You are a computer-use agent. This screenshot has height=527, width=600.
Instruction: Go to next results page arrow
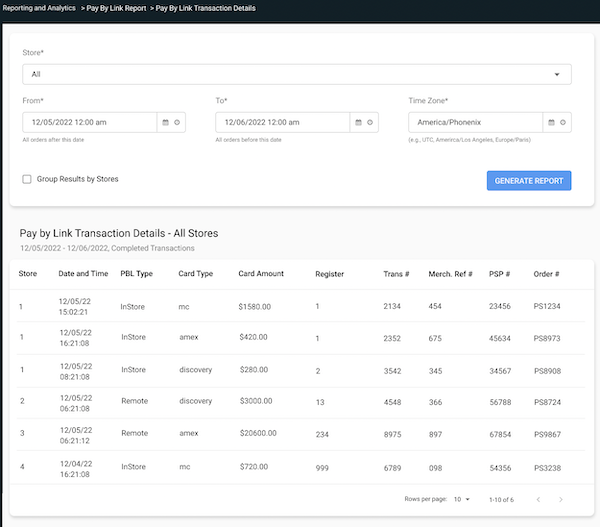(x=561, y=499)
